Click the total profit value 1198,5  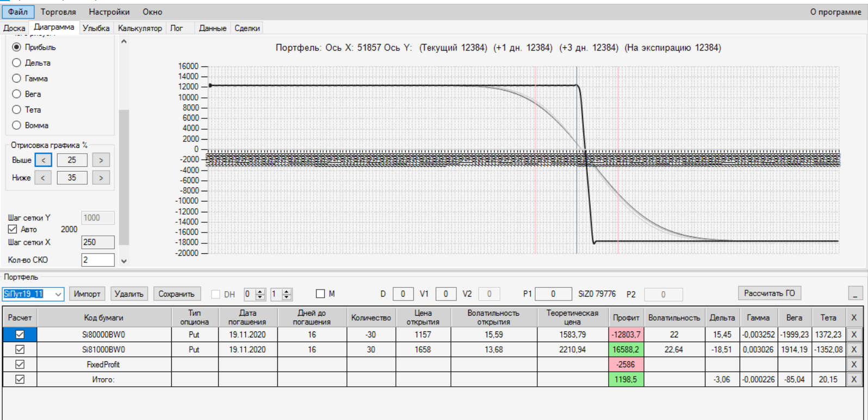click(x=626, y=379)
